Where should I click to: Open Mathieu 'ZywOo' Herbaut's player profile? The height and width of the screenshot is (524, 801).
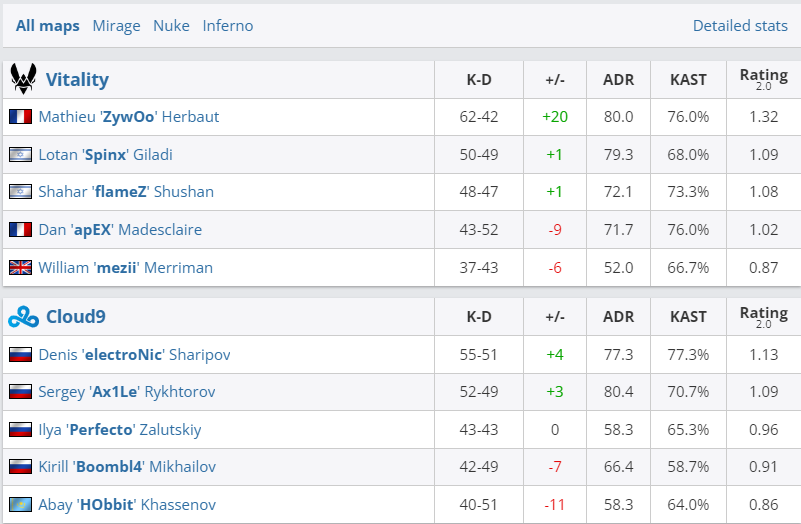point(128,117)
